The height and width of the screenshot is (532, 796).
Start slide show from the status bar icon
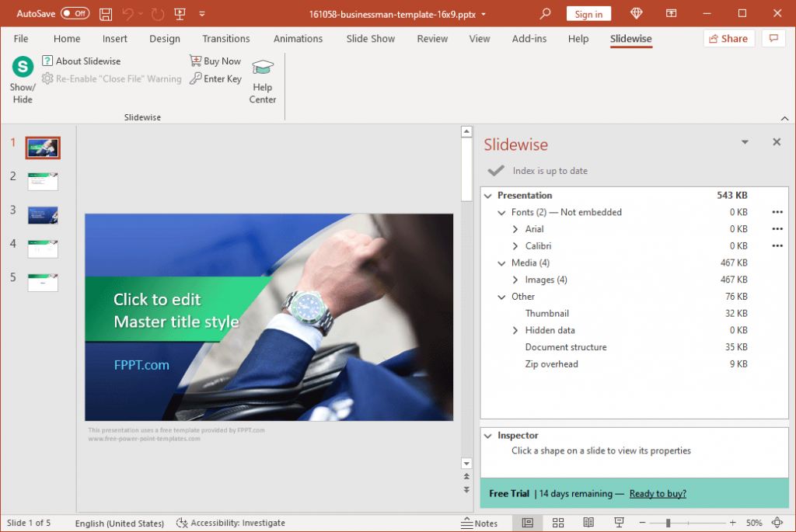[x=618, y=522]
